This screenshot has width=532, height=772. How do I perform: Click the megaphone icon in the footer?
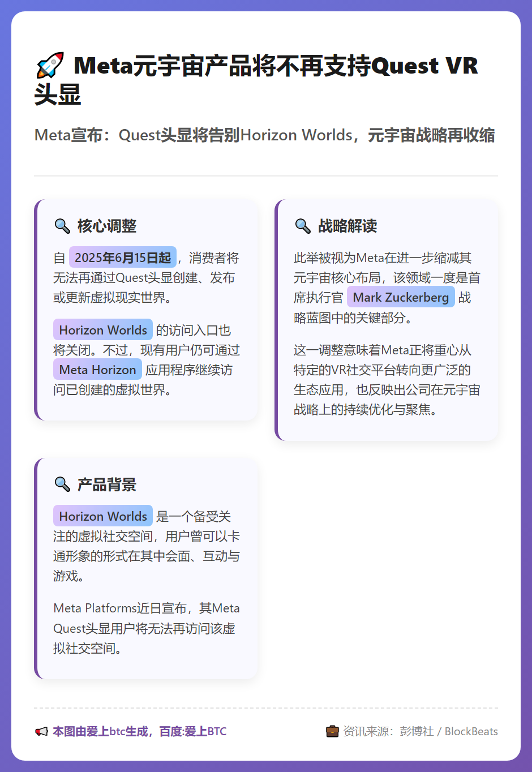click(x=41, y=731)
